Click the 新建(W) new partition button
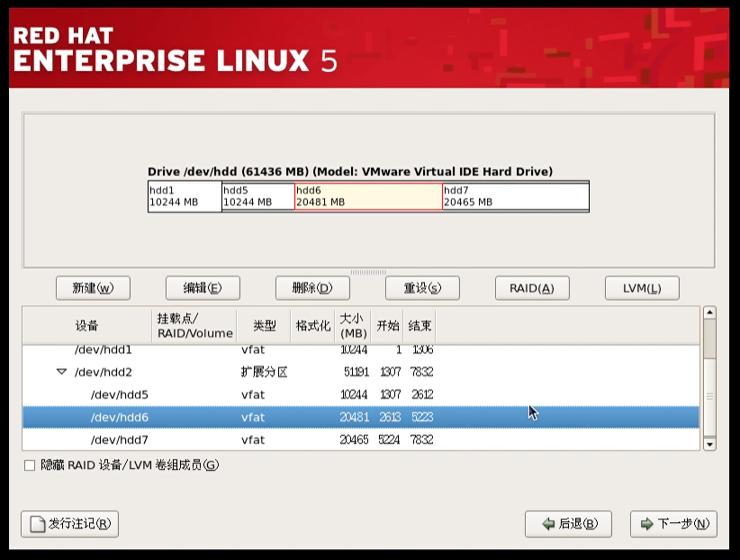This screenshot has height=560, width=740. (x=93, y=288)
